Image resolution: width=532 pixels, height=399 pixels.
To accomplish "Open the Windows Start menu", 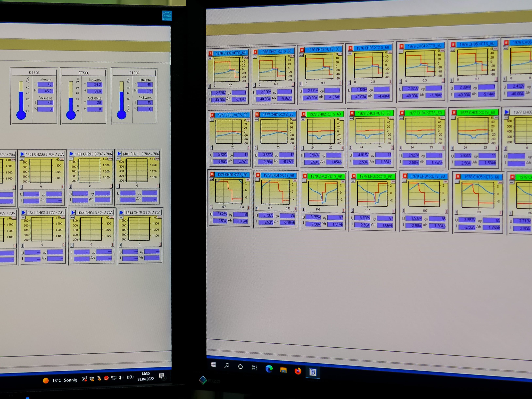I will 213,365.
